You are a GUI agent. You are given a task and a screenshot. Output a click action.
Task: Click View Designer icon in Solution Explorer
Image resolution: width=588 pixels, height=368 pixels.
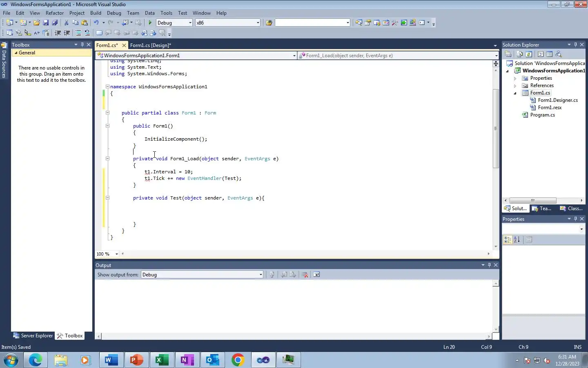549,54
